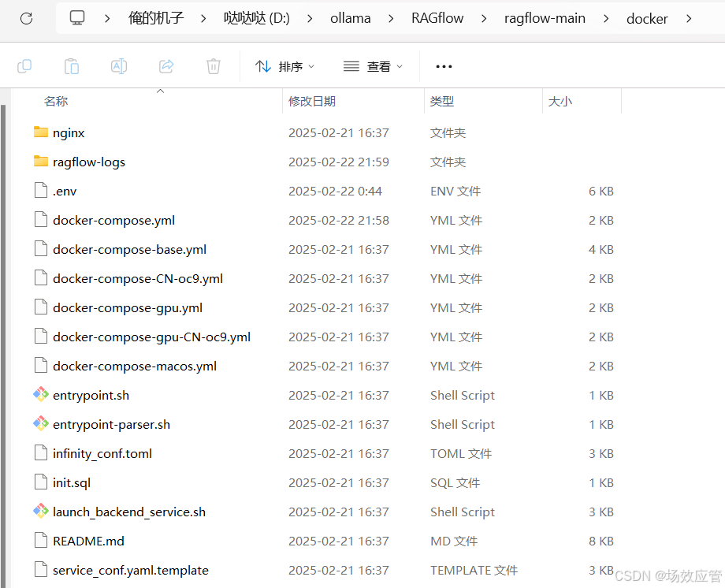Click the Rename toolbar icon
725x588 pixels.
pos(119,67)
